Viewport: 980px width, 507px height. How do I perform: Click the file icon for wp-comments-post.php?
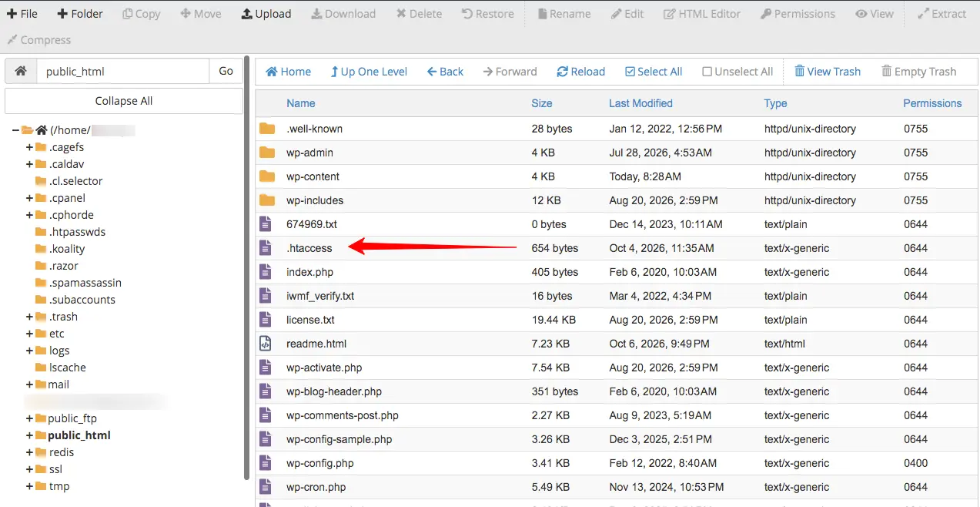pos(266,415)
